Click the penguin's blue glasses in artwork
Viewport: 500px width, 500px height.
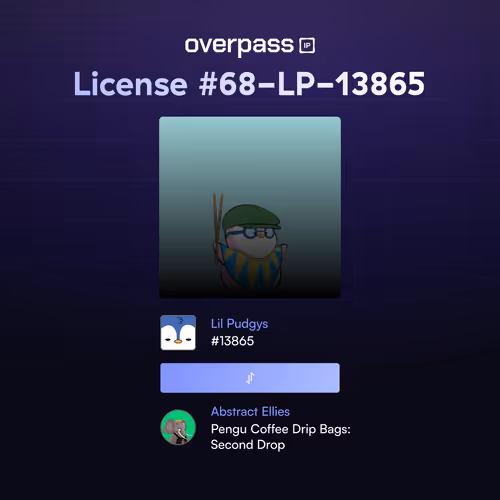click(258, 232)
